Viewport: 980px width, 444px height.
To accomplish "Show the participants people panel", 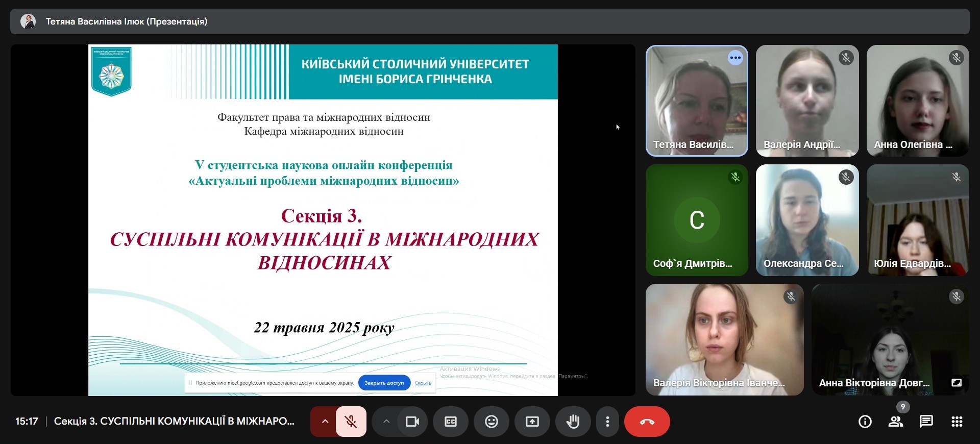I will [x=895, y=422].
